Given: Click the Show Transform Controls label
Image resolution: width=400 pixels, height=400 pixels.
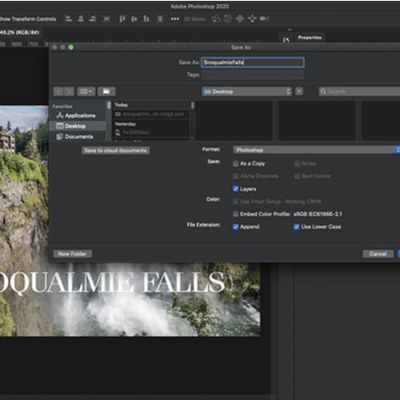Looking at the screenshot, I should (28, 19).
